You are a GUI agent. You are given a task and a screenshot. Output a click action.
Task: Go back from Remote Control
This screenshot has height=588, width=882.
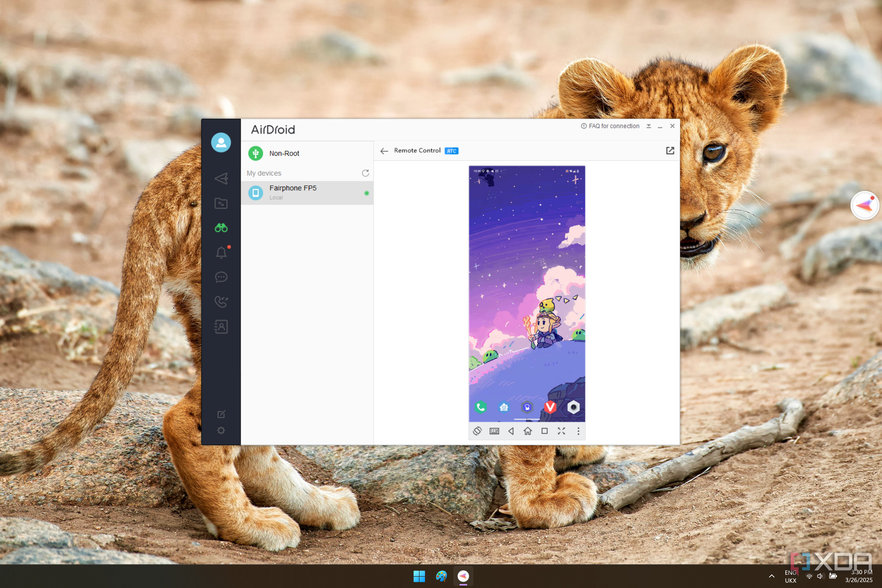384,151
